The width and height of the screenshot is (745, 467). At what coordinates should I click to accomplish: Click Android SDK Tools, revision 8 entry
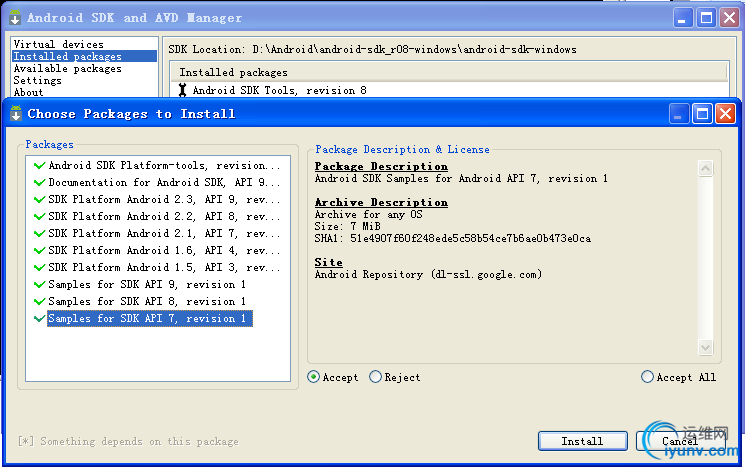point(279,90)
